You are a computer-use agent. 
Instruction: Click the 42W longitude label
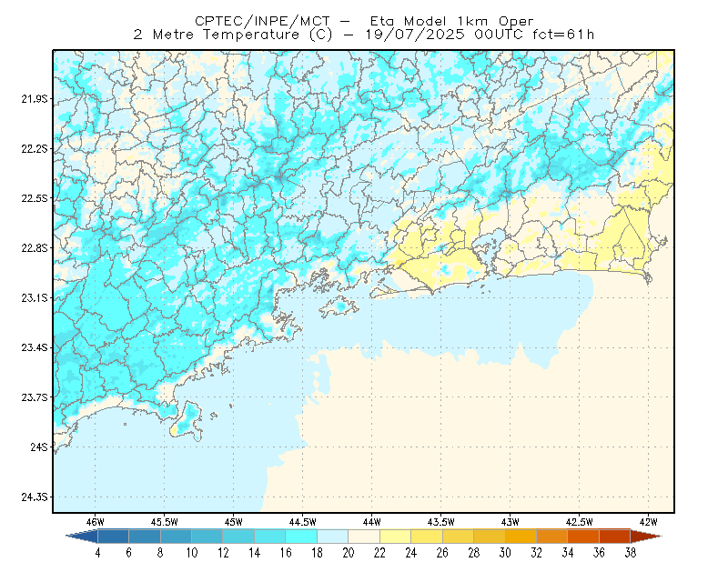click(649, 522)
